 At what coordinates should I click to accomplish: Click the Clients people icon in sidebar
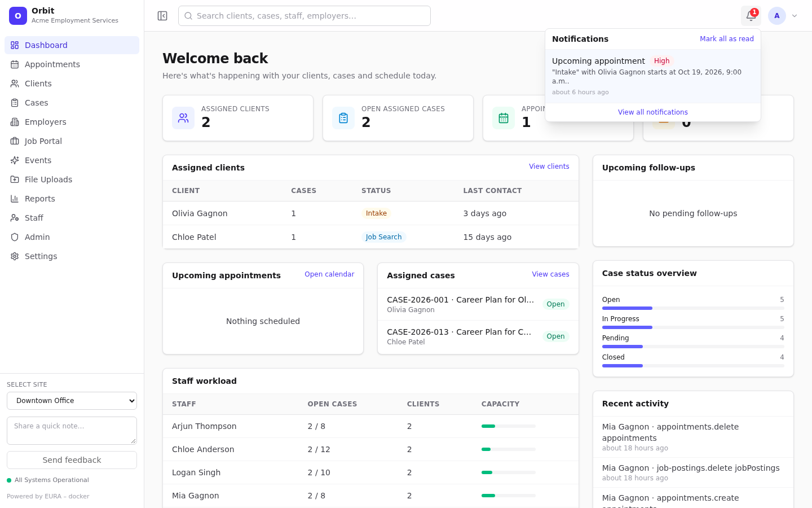coord(15,84)
